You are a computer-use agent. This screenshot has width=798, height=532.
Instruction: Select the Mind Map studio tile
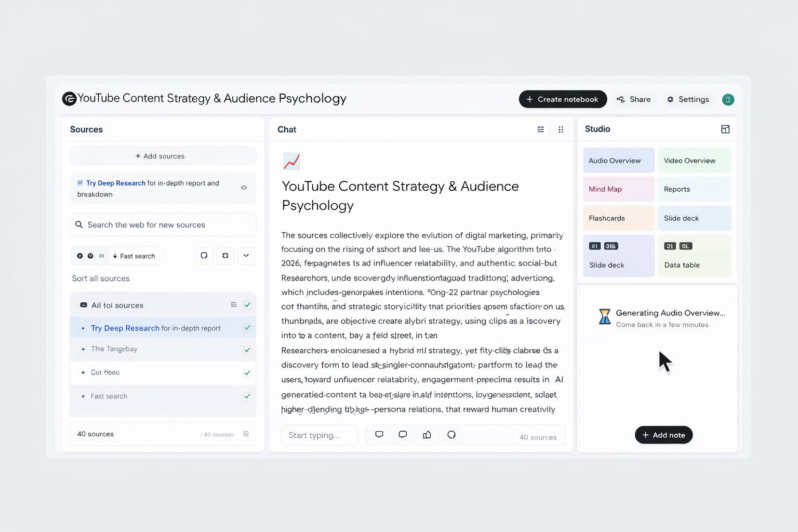coord(618,189)
